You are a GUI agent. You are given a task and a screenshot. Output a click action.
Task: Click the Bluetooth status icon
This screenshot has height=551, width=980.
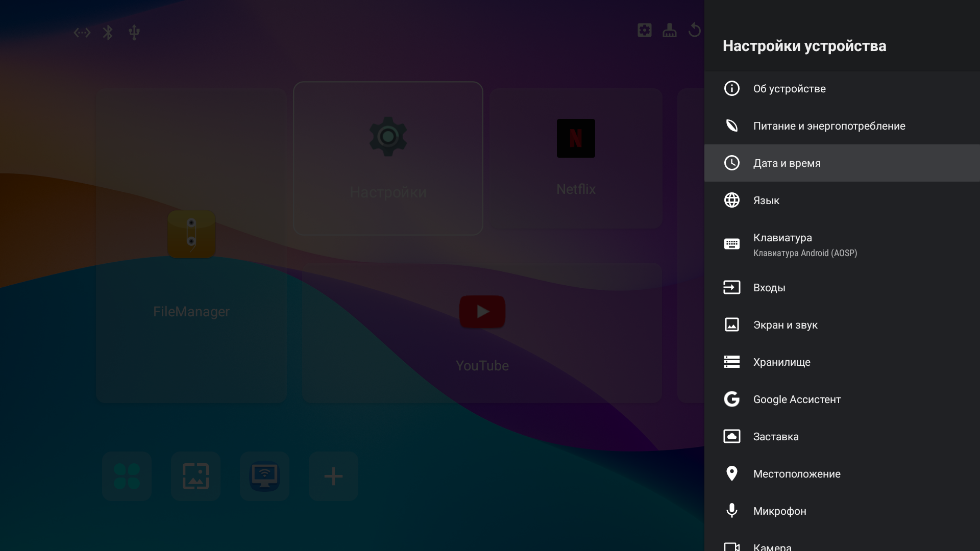coord(108,33)
